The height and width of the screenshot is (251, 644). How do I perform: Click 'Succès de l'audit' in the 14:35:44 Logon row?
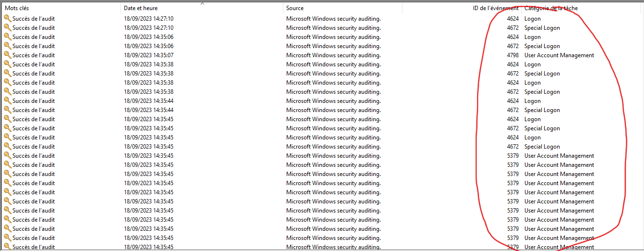(x=34, y=101)
